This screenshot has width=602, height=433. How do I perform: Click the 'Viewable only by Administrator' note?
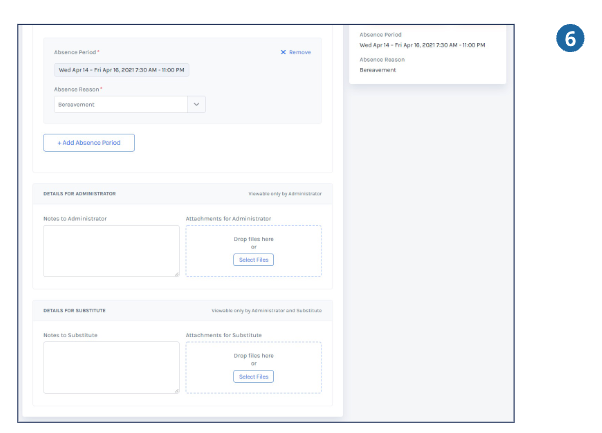pyautogui.click(x=285, y=194)
